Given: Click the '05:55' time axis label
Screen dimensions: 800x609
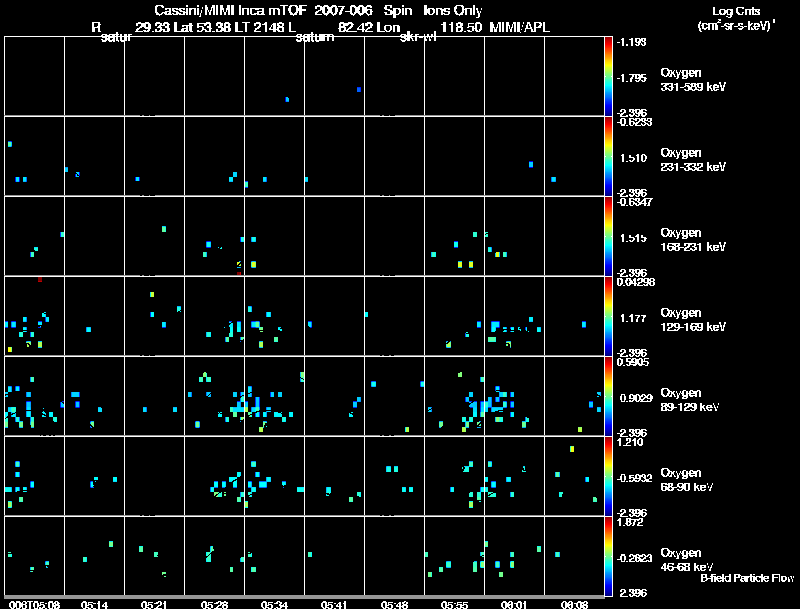Looking at the screenshot, I should click(455, 605).
